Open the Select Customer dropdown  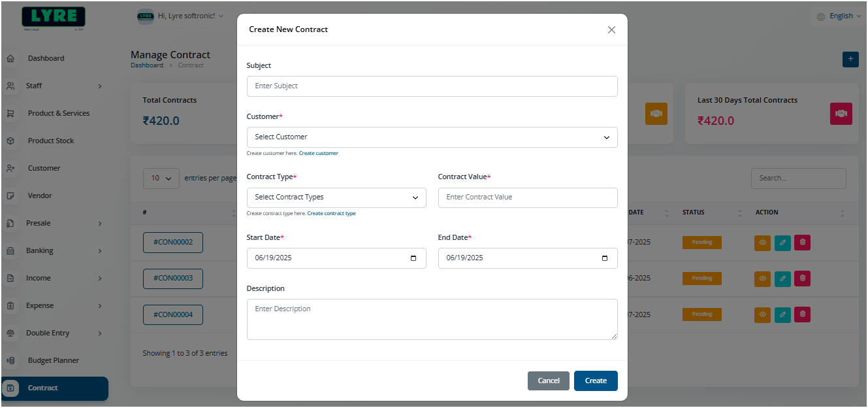[x=432, y=137]
